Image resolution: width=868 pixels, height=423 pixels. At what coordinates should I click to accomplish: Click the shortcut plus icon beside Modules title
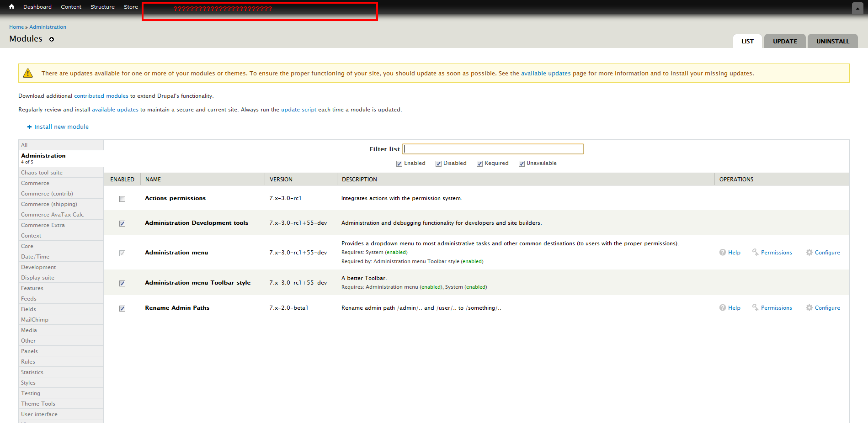coord(52,39)
